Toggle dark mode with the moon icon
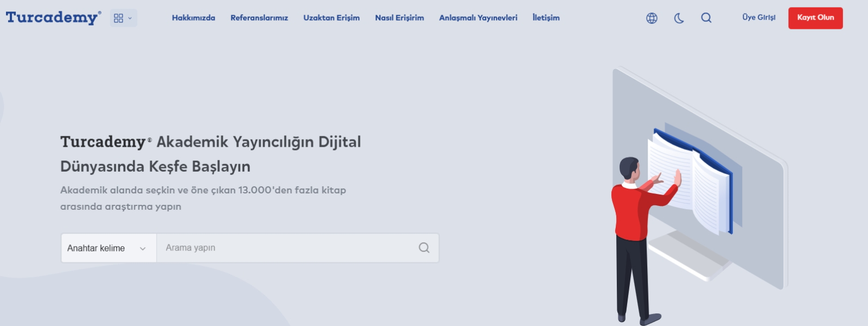The width and height of the screenshot is (868, 326). pos(679,18)
